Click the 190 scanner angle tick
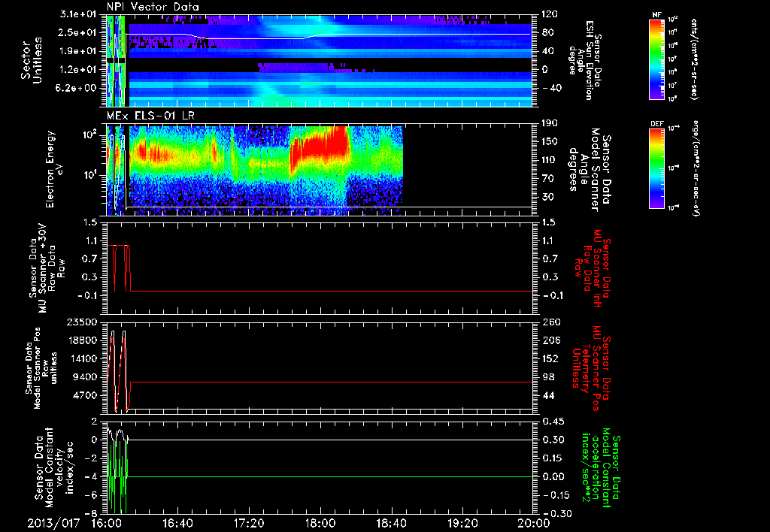 pyautogui.click(x=550, y=123)
